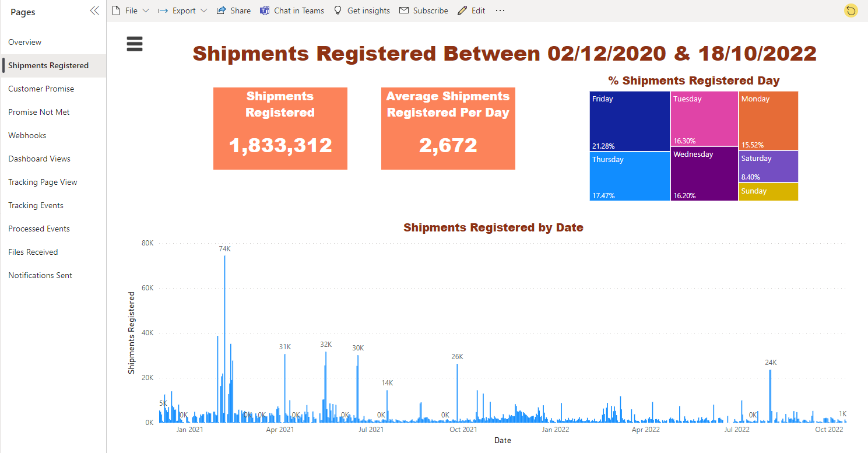Select the Saturday treemap tile
This screenshot has width=868, height=453.
[768, 166]
